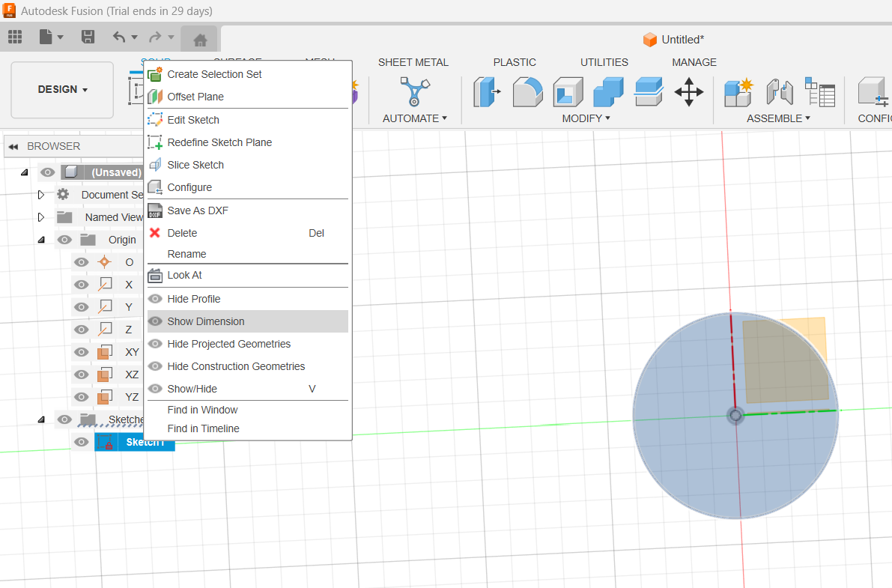The image size is (892, 588).
Task: Toggle visibility of the XY plane
Action: click(82, 352)
